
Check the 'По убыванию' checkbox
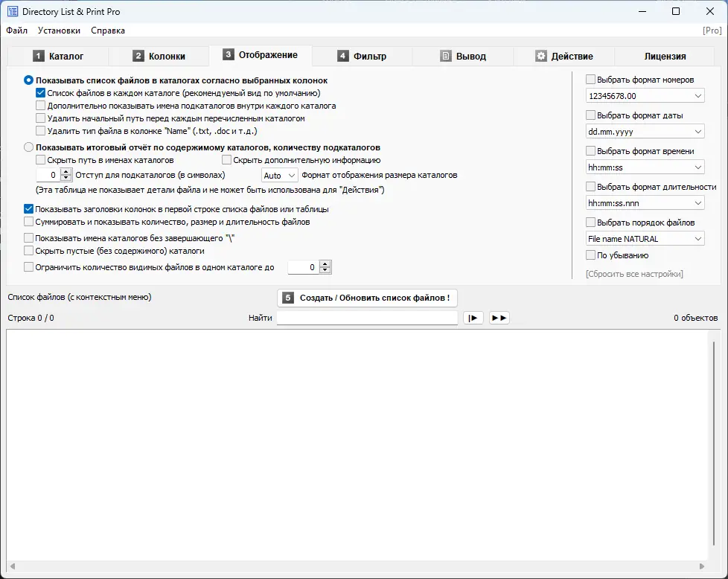point(590,255)
